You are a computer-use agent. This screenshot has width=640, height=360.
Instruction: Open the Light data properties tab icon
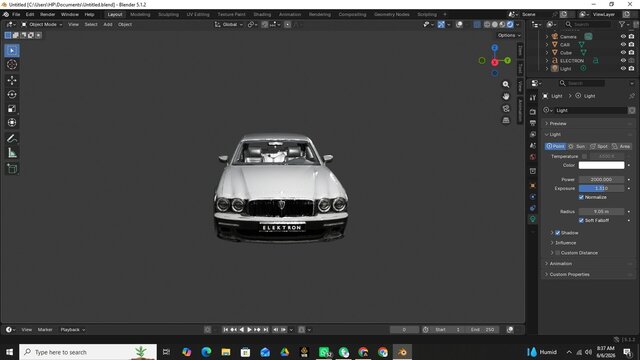pos(533,219)
